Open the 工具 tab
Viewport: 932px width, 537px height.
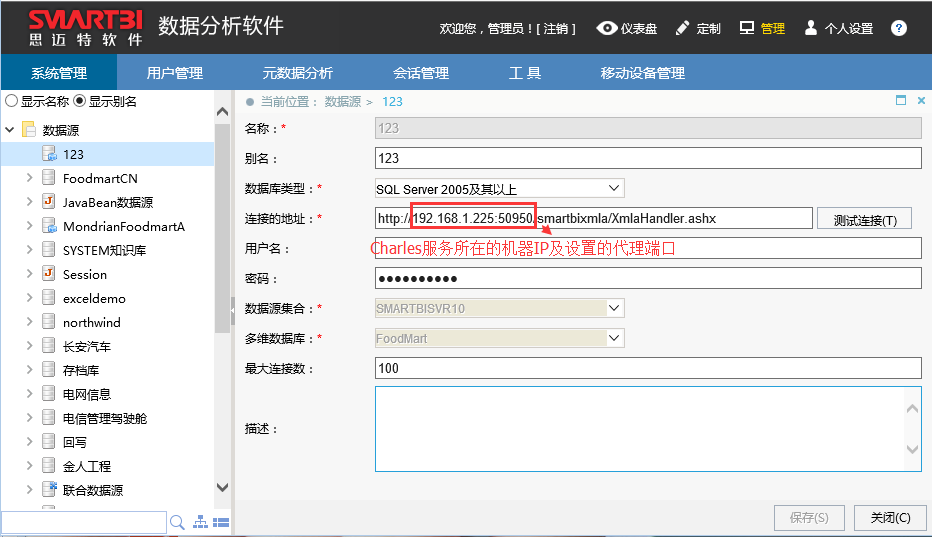pos(525,73)
